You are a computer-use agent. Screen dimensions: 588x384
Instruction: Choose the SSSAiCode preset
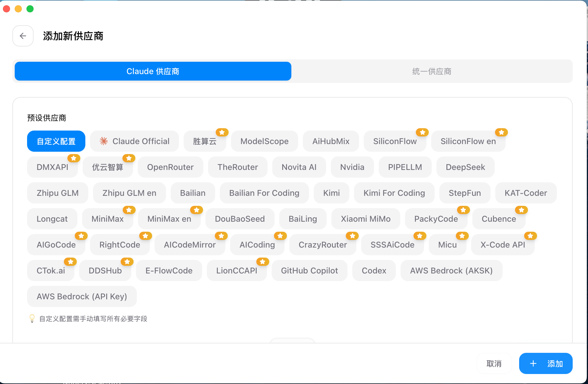[x=393, y=245]
